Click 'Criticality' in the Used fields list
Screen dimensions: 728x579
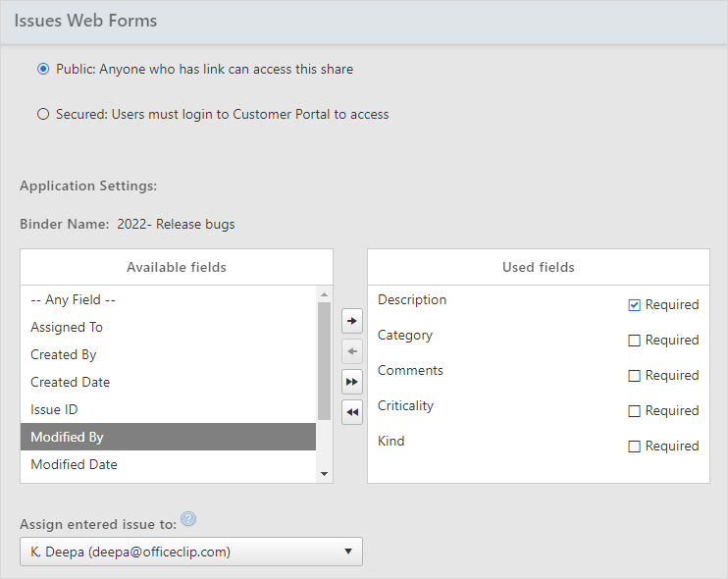[405, 406]
